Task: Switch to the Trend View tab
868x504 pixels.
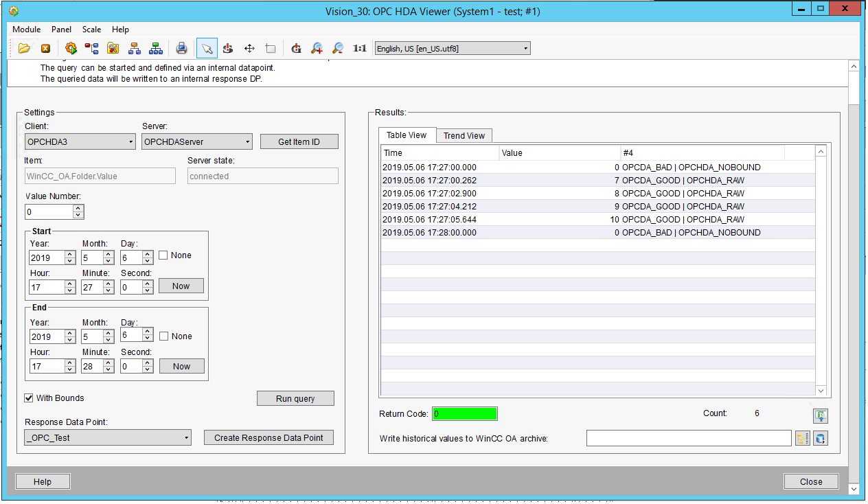Action: coord(464,135)
